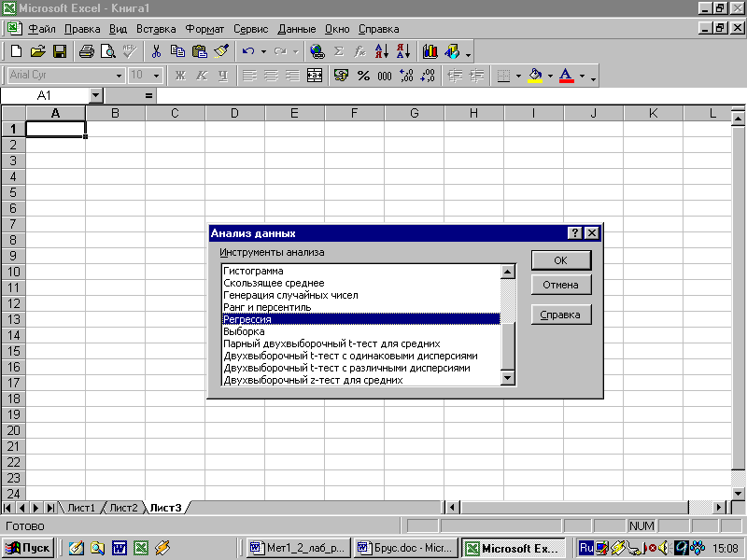Click Отмена button in dialog

(x=561, y=285)
